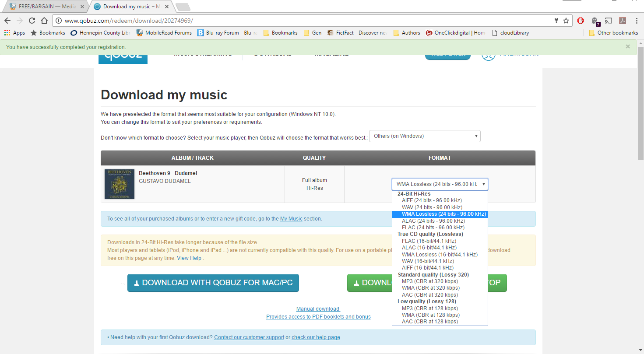The width and height of the screenshot is (644, 354).
Task: Open the Apps shortcut in bookmarks bar
Action: [x=14, y=33]
